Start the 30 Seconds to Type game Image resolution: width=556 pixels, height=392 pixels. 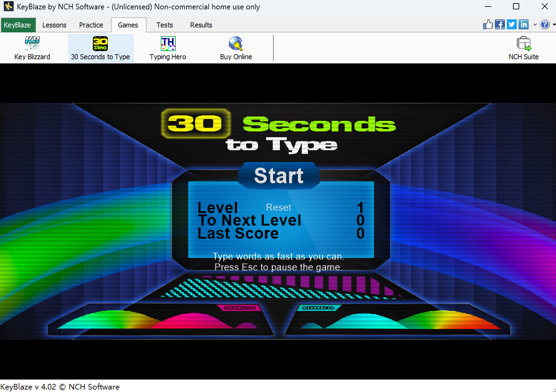click(279, 176)
